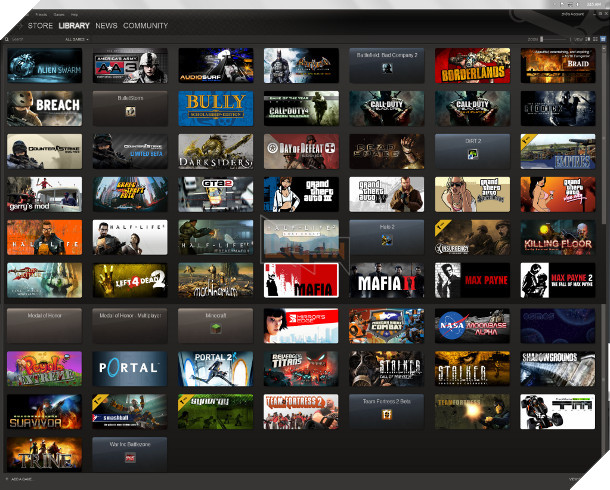The image size is (610, 490).
Task: Go to the News tab
Action: click(106, 25)
